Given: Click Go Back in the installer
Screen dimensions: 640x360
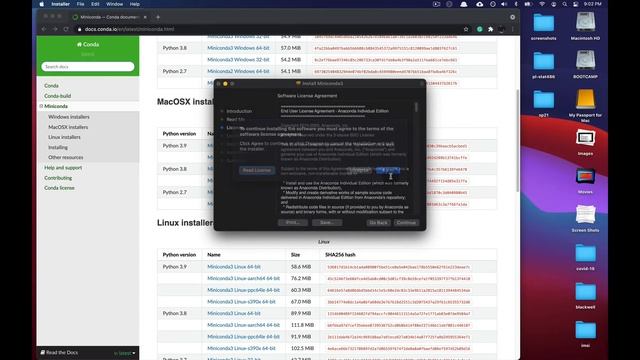Looking at the screenshot, I should coord(378,223).
